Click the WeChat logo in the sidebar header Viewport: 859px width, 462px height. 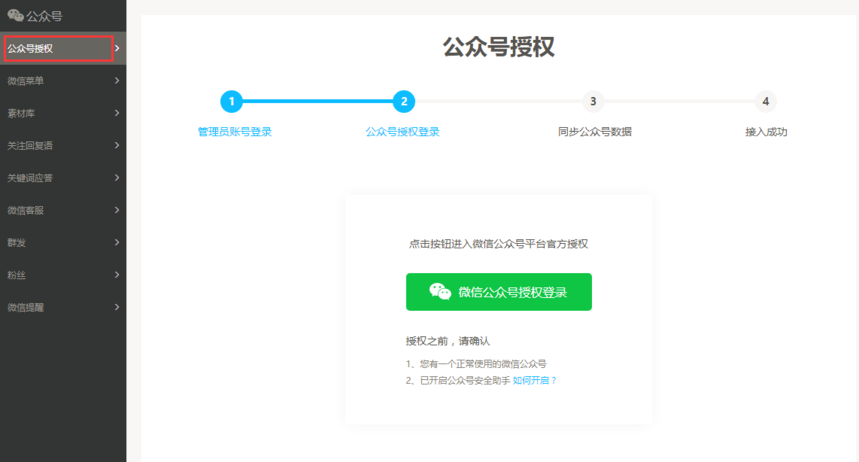(15, 16)
